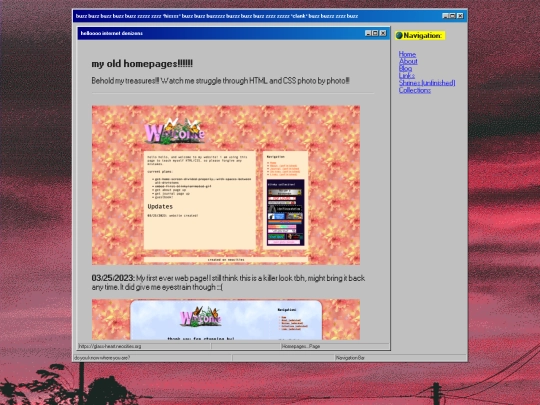The width and height of the screenshot is (540, 405).
Task: Close the outer 'buzz buzz' window
Action: pos(460,16)
